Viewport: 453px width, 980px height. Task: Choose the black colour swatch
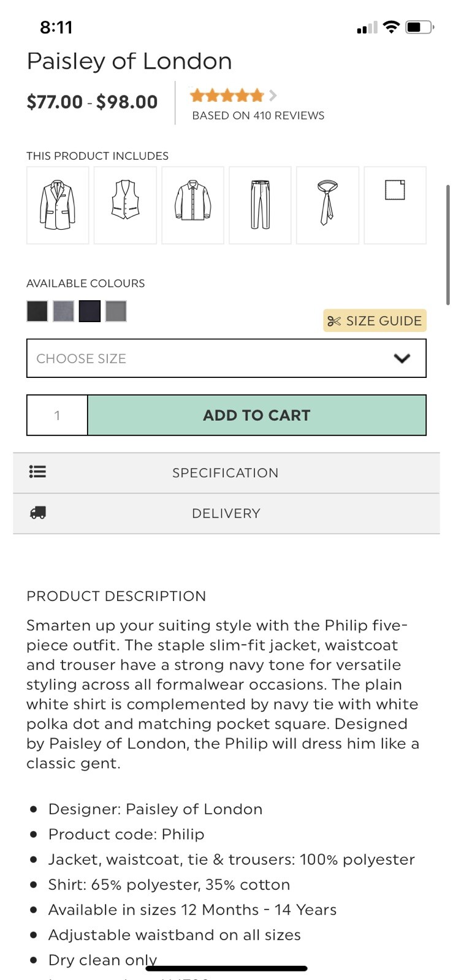[37, 311]
